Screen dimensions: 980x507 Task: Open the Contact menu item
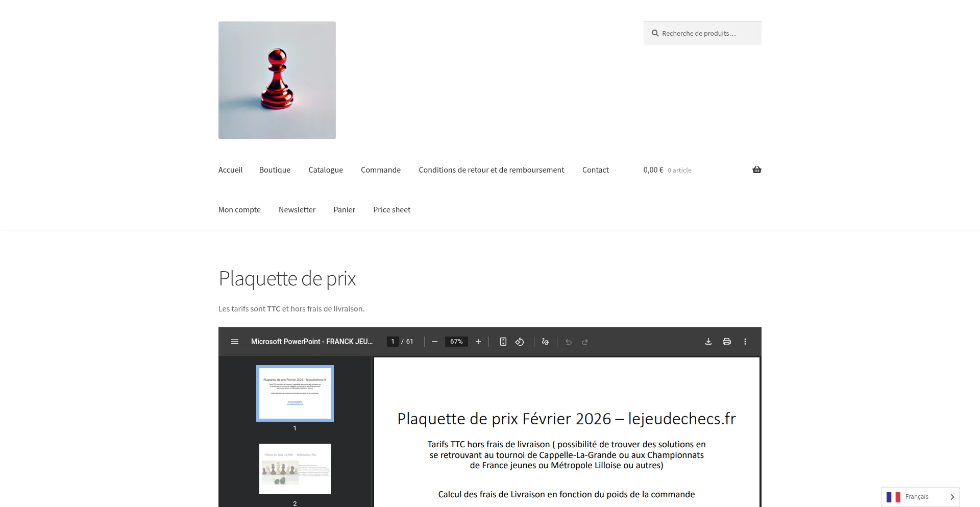pyautogui.click(x=596, y=170)
